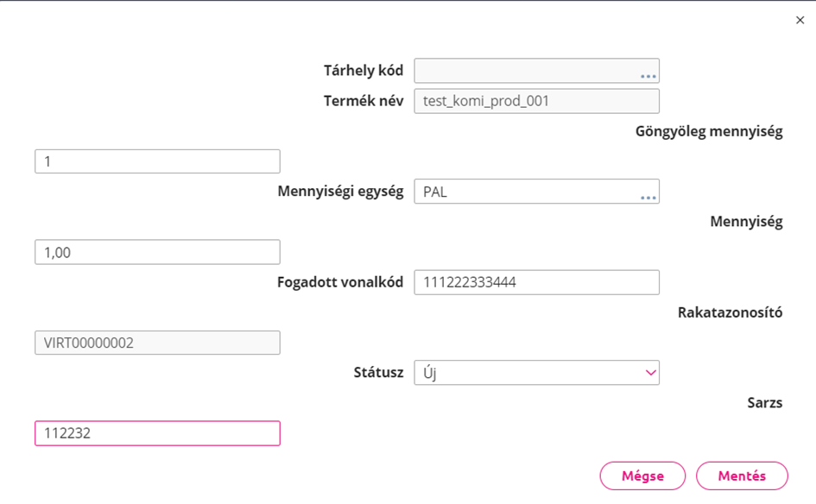Focus the Mennyiség field showing 1,00
This screenshot has width=816, height=504.
point(157,252)
